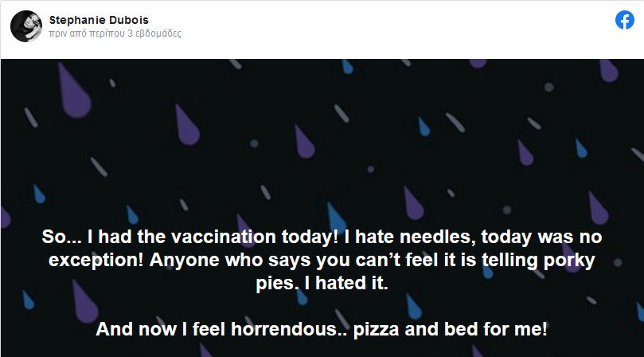The height and width of the screenshot is (357, 644).
Task: Open the Stephanie Dubois profile name link
Action: (99, 20)
